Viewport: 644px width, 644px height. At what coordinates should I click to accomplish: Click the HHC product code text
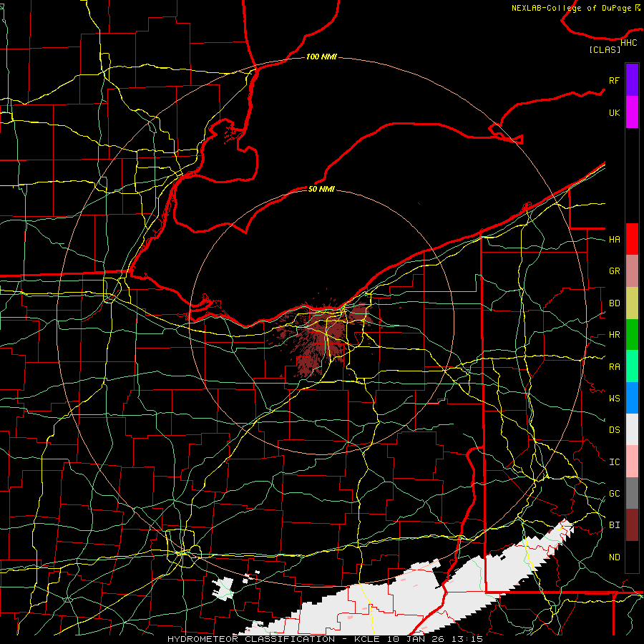(629, 43)
